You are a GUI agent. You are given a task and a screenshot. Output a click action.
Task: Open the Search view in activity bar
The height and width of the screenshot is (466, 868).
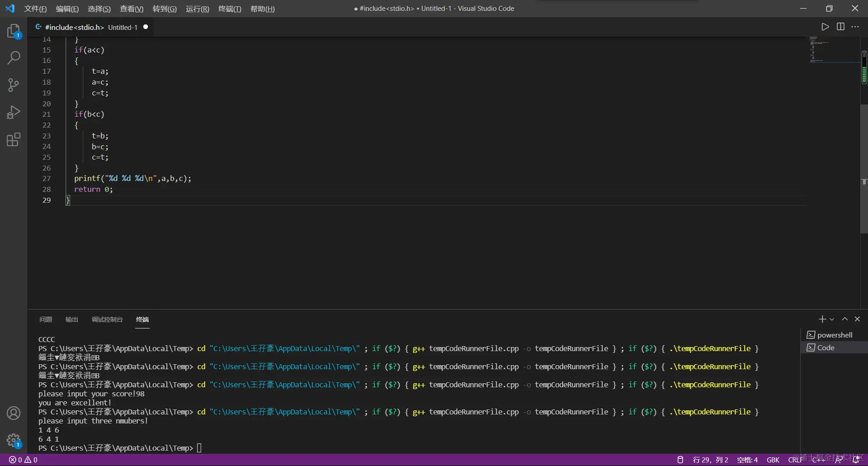pos(14,58)
